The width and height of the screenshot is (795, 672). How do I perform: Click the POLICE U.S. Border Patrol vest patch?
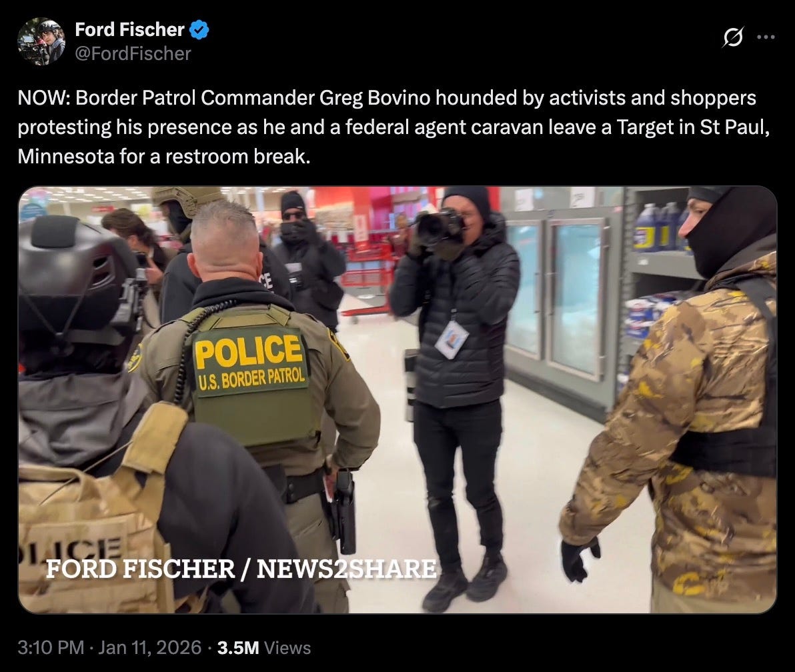coord(251,361)
